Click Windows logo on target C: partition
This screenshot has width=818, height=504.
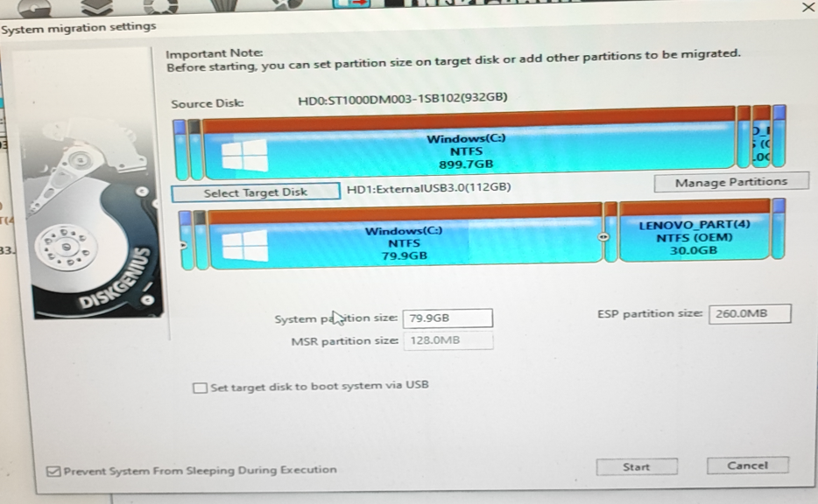(244, 246)
